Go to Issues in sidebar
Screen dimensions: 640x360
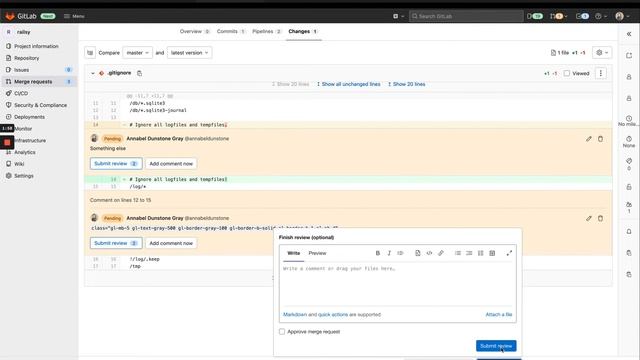click(21, 70)
